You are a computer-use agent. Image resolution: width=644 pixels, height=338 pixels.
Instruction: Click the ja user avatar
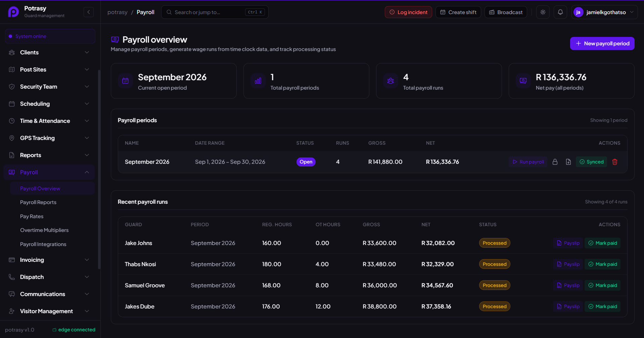(x=578, y=12)
